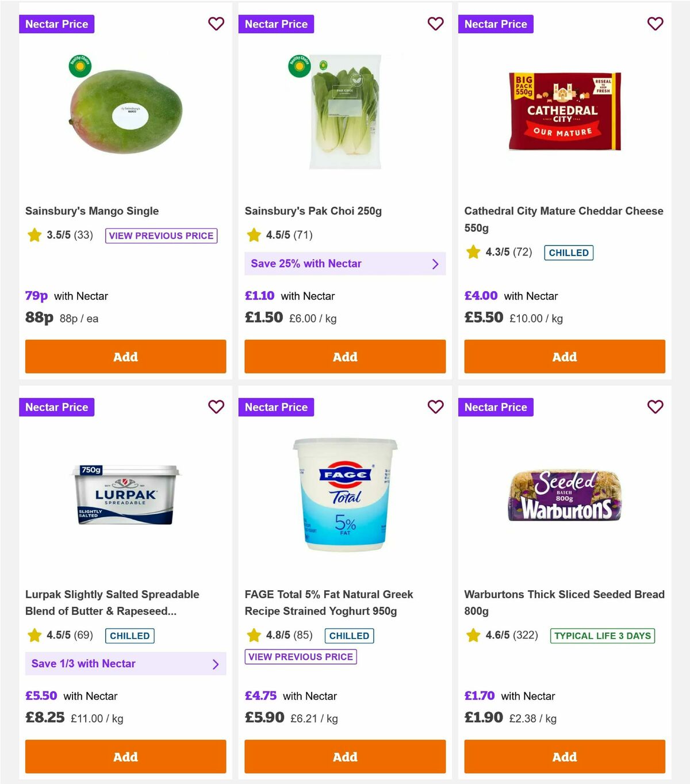Open the Lurpak Slightly Salted product page

pyautogui.click(x=112, y=603)
